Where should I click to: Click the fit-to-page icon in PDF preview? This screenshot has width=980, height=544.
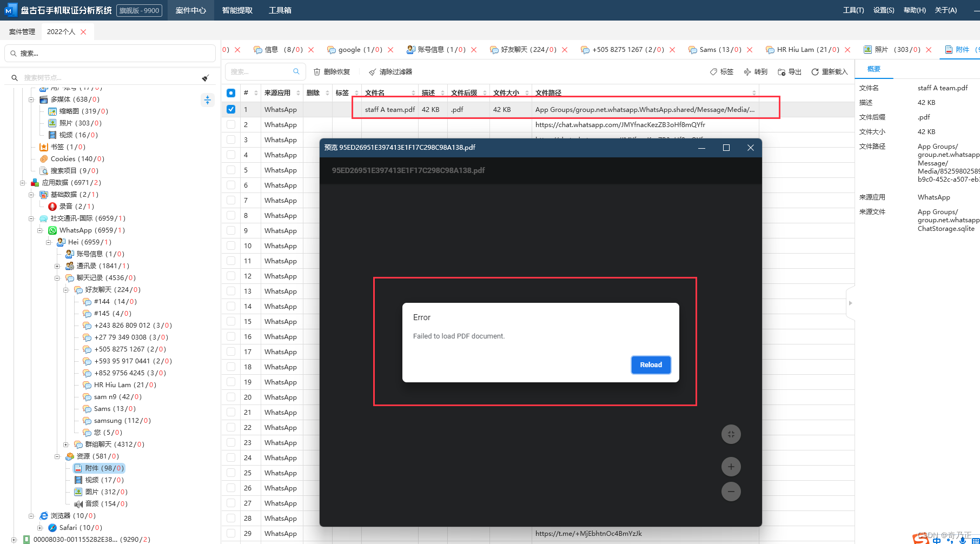731,434
